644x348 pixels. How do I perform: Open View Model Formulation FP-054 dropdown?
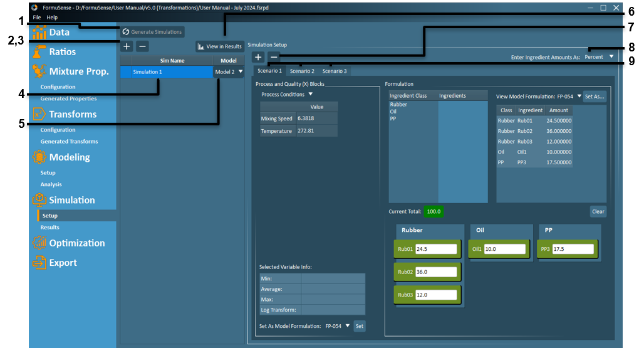click(569, 97)
